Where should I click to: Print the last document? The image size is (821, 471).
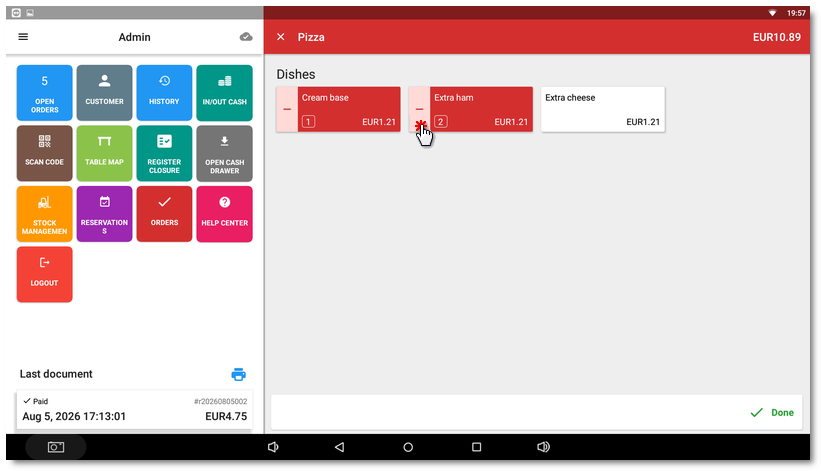[238, 374]
